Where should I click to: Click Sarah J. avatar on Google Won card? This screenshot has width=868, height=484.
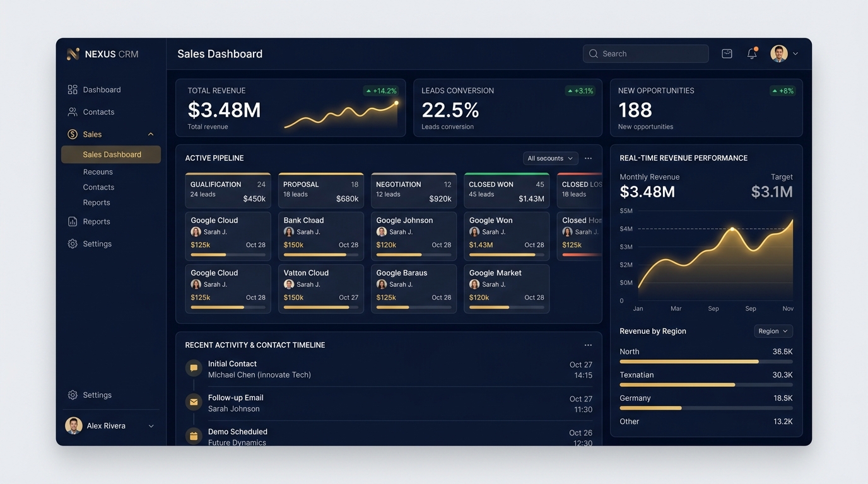(x=474, y=232)
